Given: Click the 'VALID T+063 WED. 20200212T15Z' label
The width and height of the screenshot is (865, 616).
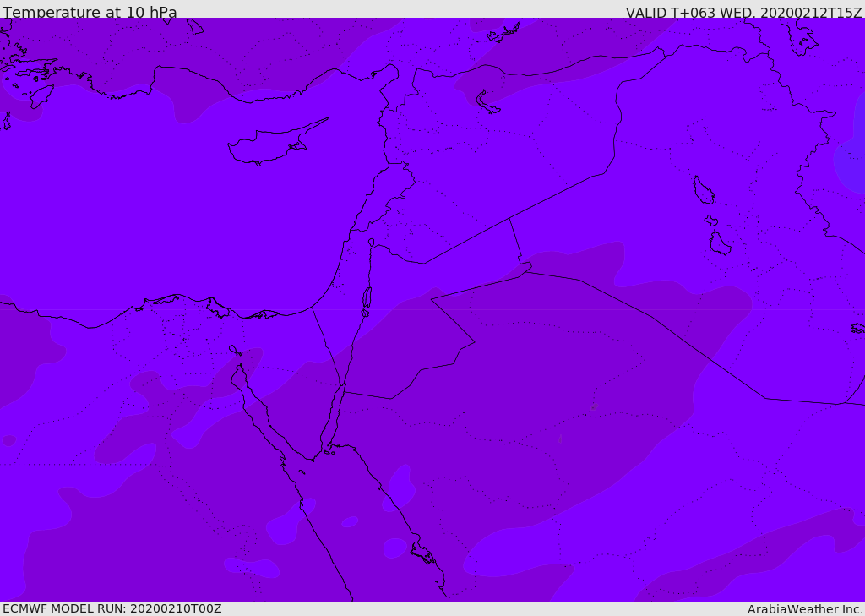Looking at the screenshot, I should click(743, 13).
